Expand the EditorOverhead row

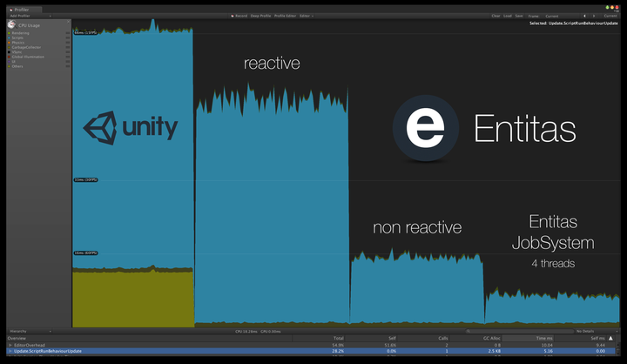click(x=10, y=345)
